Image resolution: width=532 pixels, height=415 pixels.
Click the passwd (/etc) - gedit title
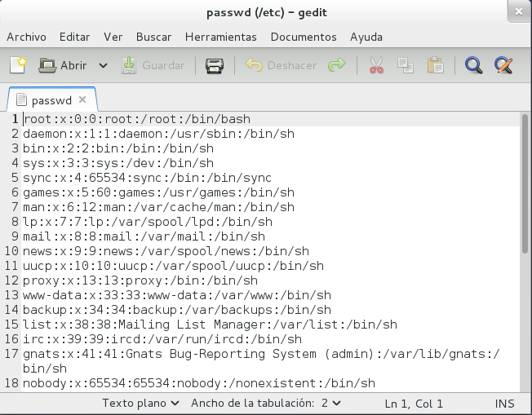(x=267, y=12)
